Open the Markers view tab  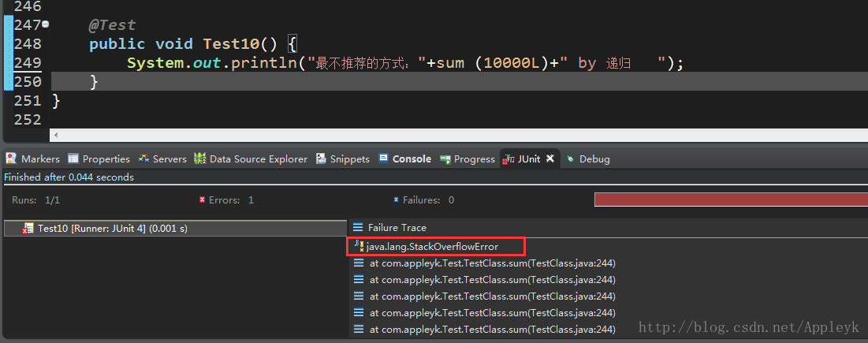click(32, 158)
